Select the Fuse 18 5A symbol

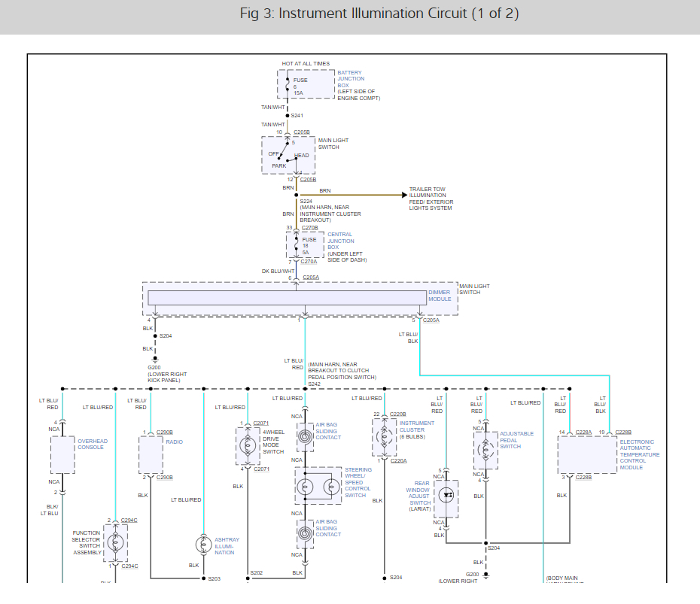click(296, 245)
